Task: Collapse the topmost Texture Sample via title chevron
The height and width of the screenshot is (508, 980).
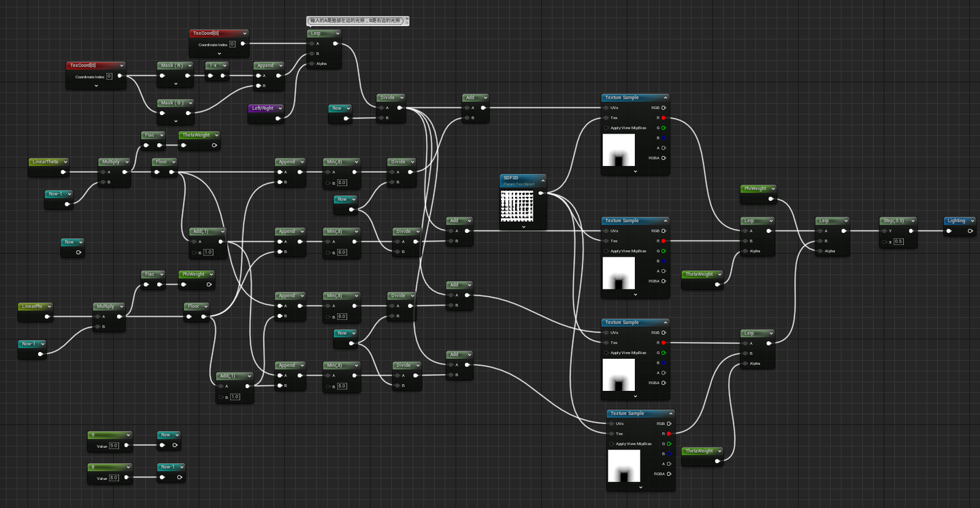Action: 664,97
